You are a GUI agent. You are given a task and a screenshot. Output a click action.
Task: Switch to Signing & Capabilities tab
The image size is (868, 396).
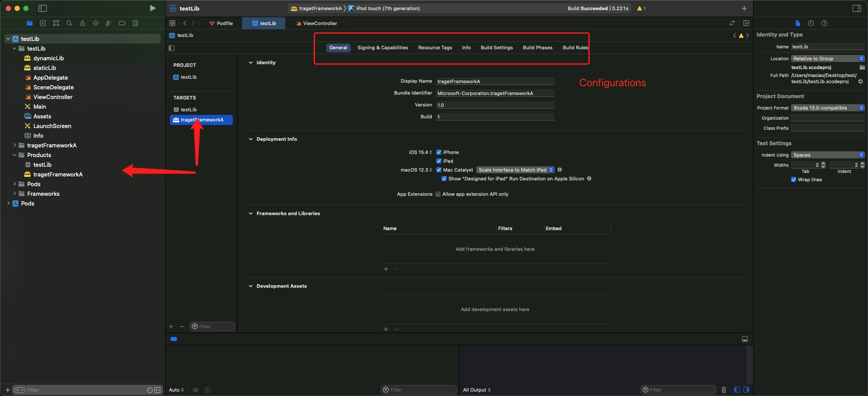(x=383, y=48)
